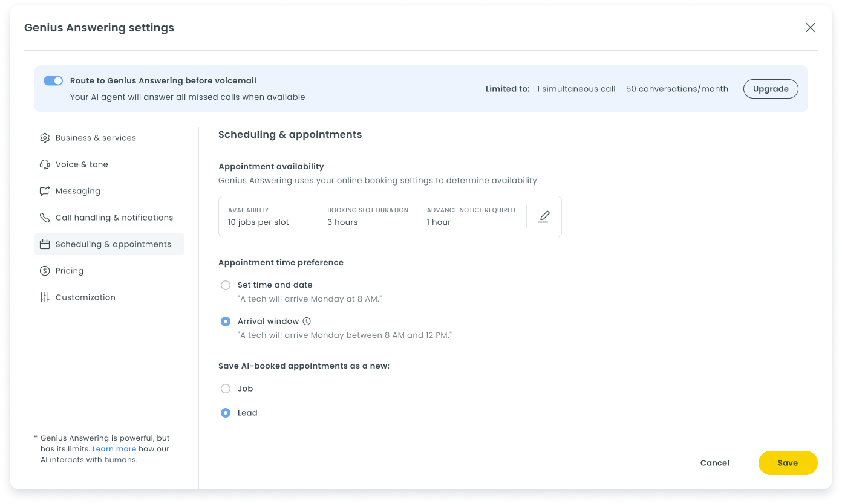Click the 'ADVANCE NOTICE REQUIRED' column label

click(x=471, y=210)
